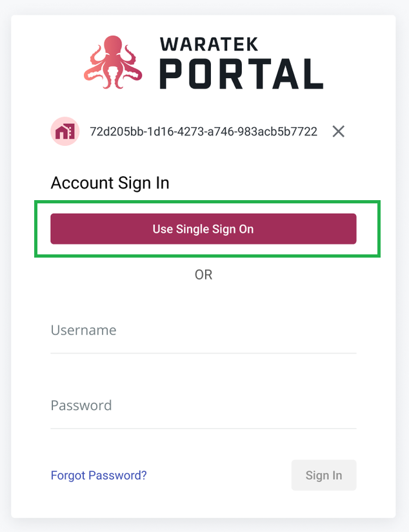Remove the selected tenant using the cross
This screenshot has width=409, height=532.
(338, 131)
